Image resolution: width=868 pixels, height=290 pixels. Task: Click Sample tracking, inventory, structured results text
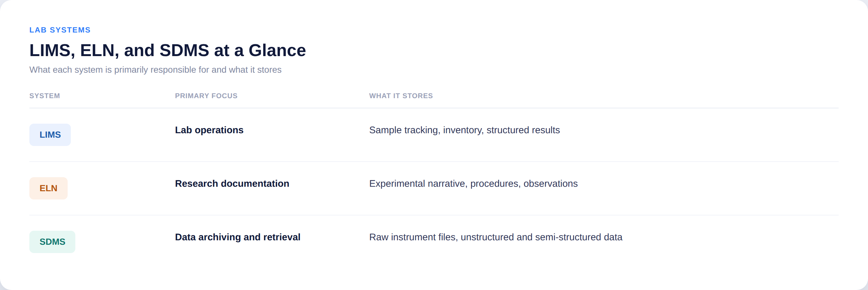464,130
